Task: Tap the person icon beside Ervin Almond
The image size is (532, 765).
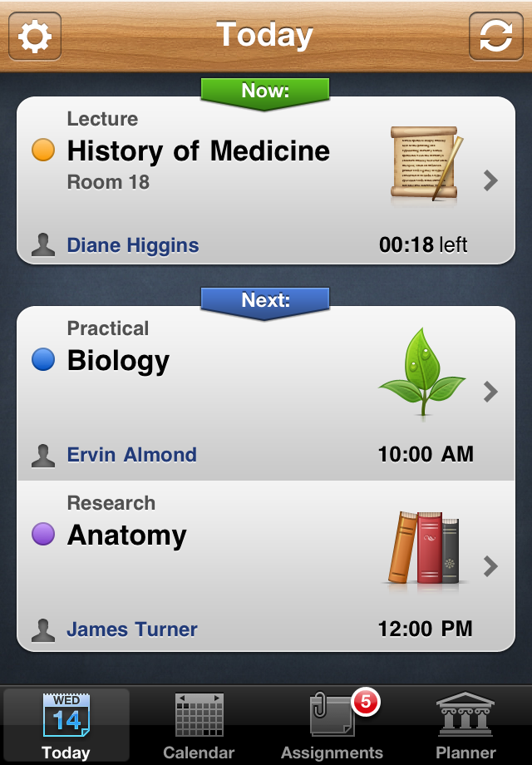Action: click(43, 455)
